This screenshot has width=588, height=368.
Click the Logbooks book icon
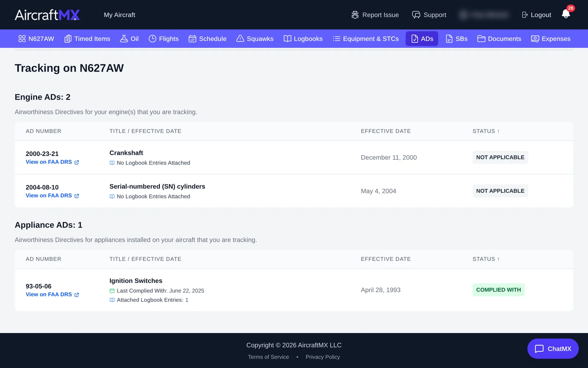(x=287, y=39)
